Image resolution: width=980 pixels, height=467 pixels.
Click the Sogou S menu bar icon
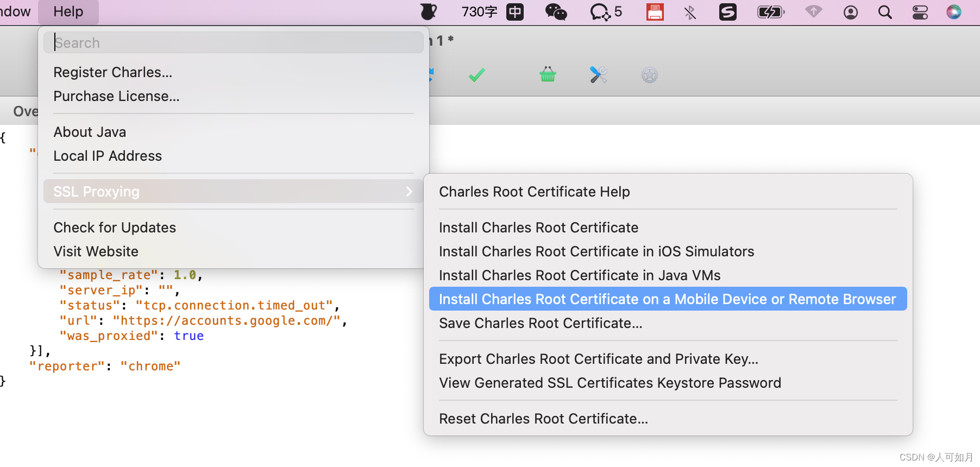[x=727, y=12]
